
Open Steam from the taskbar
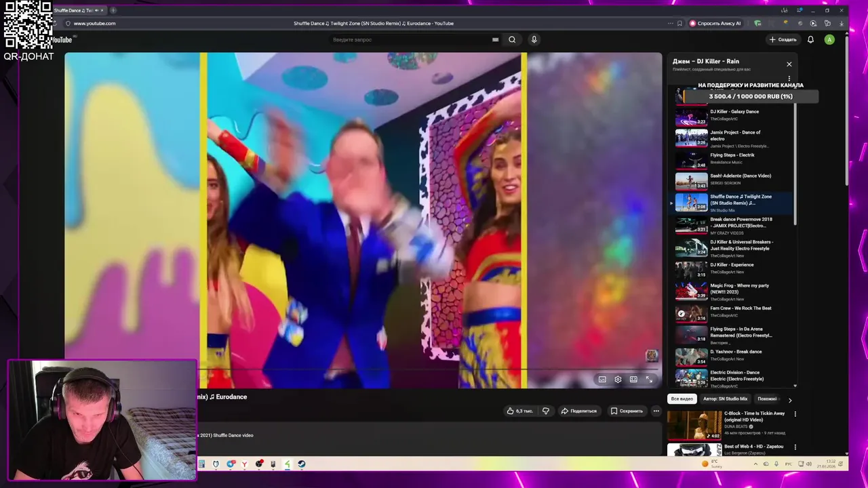click(302, 464)
